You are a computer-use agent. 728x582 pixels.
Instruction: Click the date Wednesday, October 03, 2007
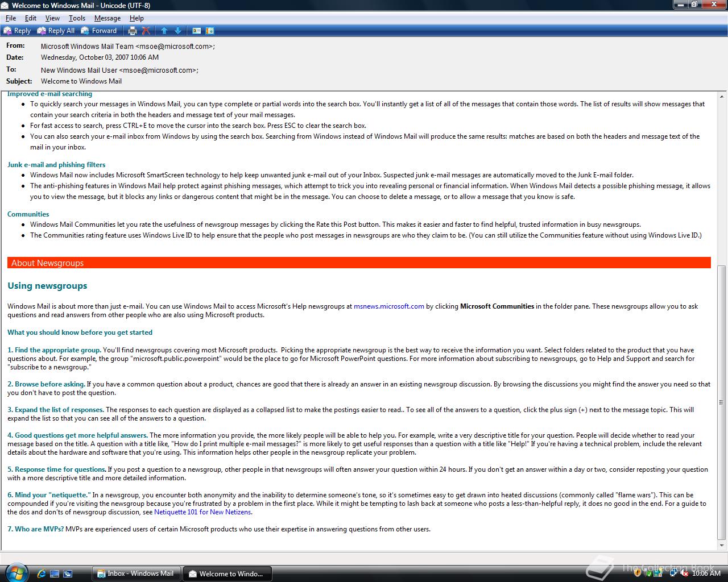tap(100, 57)
